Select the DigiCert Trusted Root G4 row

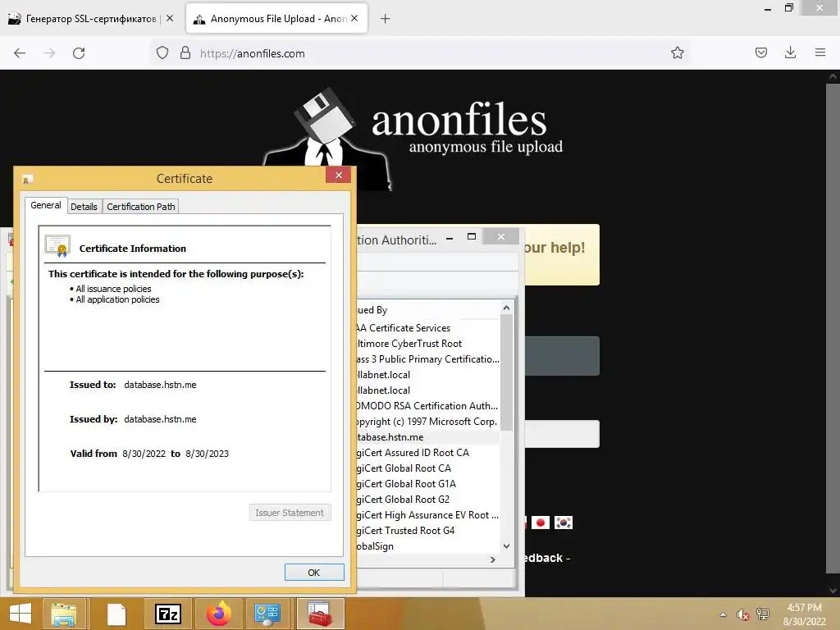tap(427, 531)
